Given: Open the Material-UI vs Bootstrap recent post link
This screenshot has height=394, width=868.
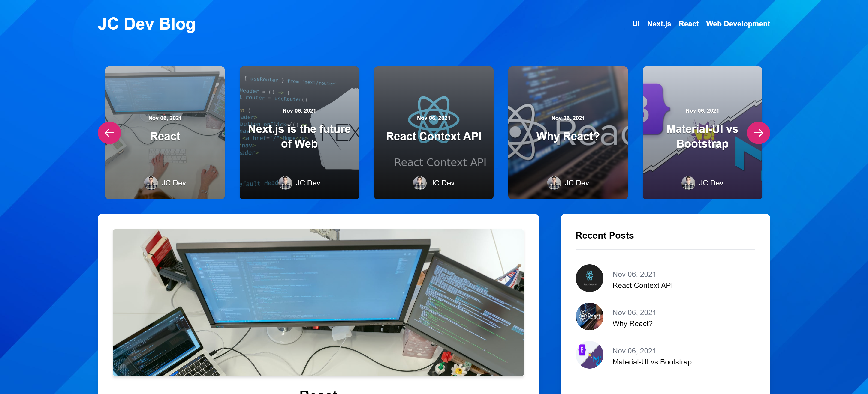Looking at the screenshot, I should tap(652, 362).
